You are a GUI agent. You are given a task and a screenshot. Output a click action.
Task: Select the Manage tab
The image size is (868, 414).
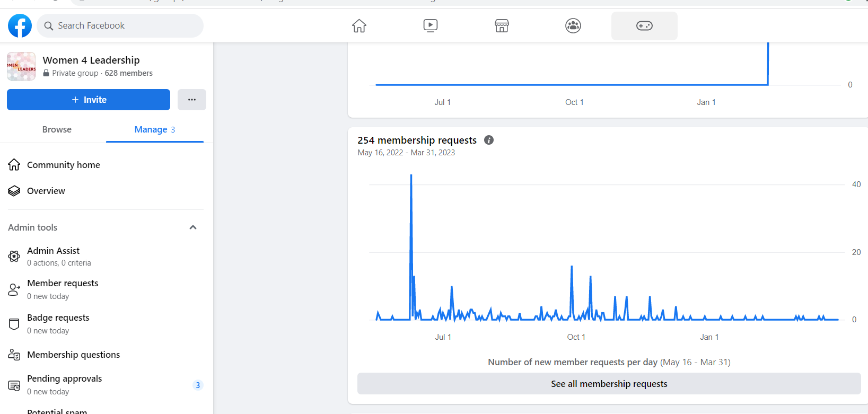[154, 129]
